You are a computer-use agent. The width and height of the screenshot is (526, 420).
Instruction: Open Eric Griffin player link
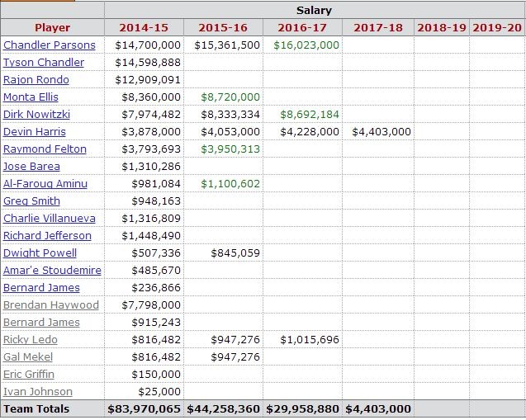(29, 374)
